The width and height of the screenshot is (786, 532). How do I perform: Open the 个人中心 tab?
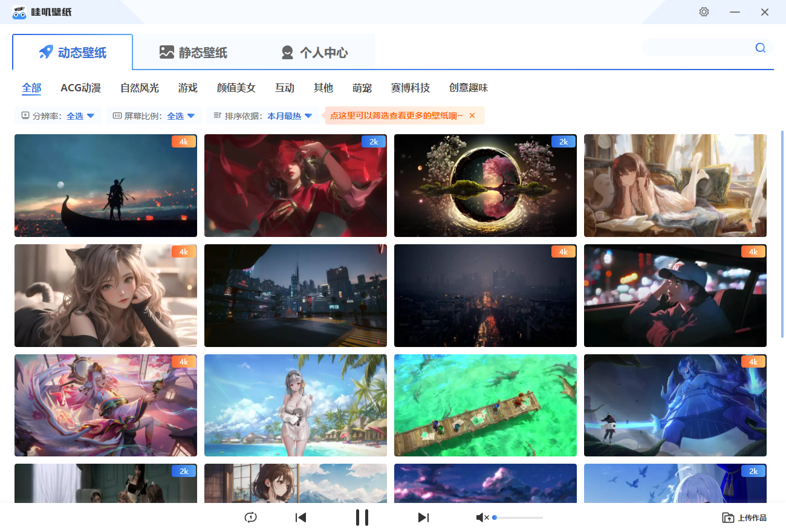click(316, 52)
